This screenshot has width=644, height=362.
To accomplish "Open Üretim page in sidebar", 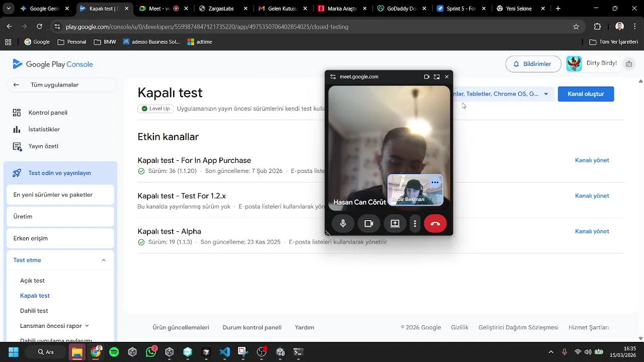I will 60,217.
